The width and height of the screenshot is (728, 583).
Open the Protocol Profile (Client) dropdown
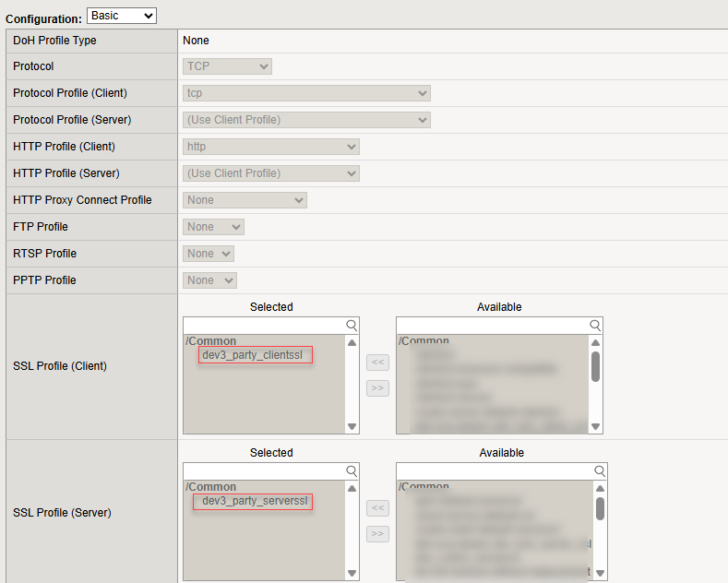pyautogui.click(x=306, y=93)
